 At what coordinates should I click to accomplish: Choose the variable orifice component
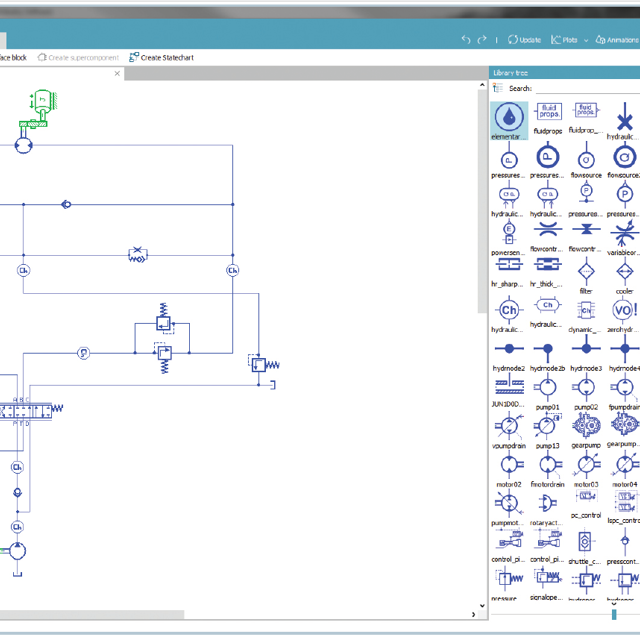(x=624, y=233)
